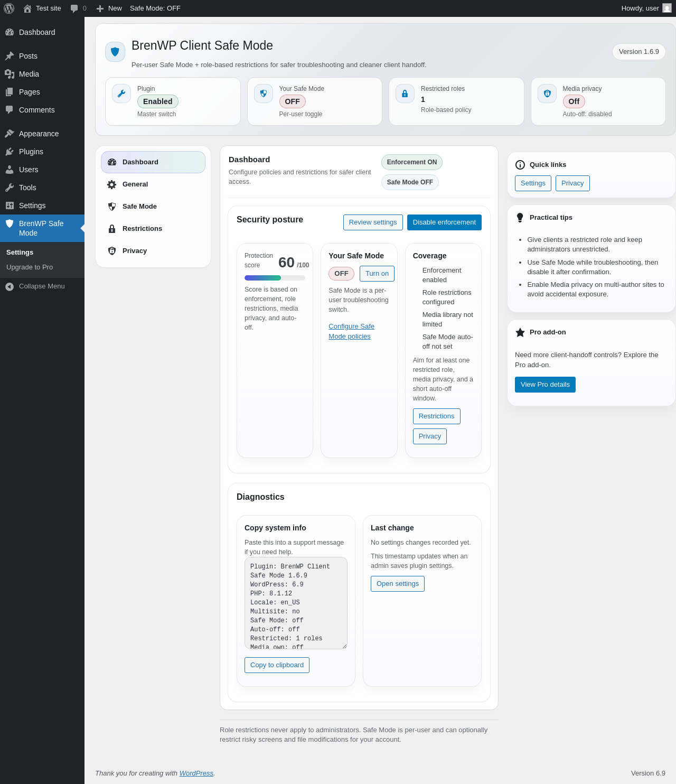Click the wrench icon for Tools menu
Viewport: 676px width, 784px height.
click(x=10, y=188)
